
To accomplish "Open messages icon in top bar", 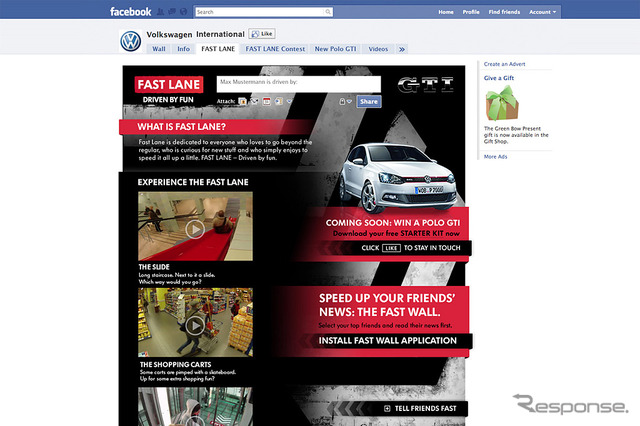I will coord(172,12).
